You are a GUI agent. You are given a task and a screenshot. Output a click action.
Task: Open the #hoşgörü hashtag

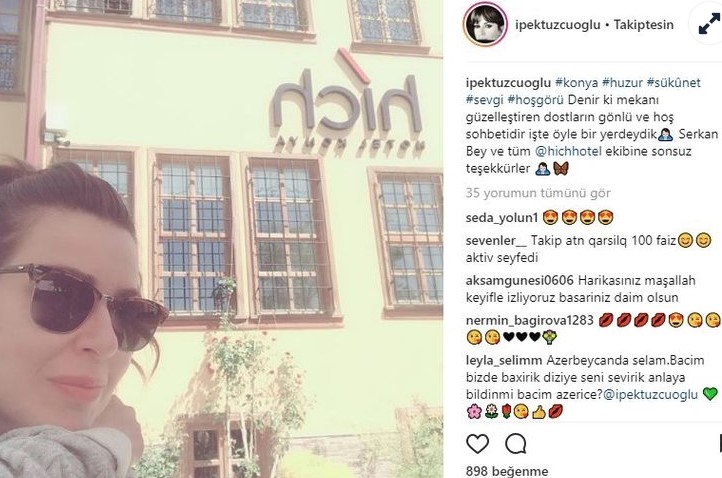tap(536, 100)
